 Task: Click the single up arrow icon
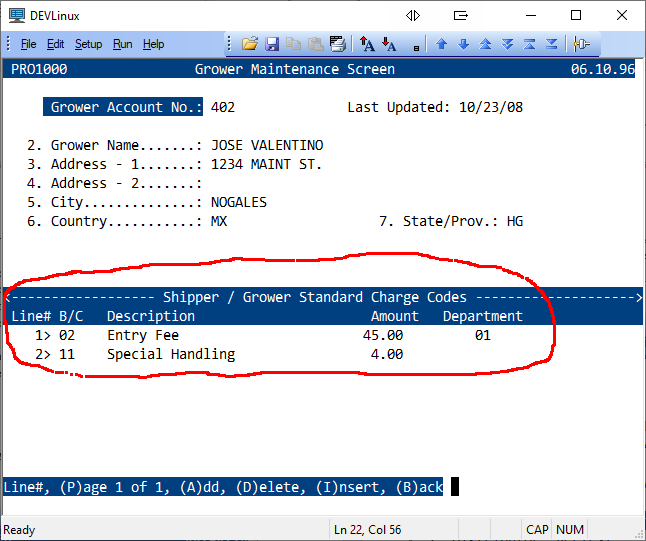coord(442,44)
